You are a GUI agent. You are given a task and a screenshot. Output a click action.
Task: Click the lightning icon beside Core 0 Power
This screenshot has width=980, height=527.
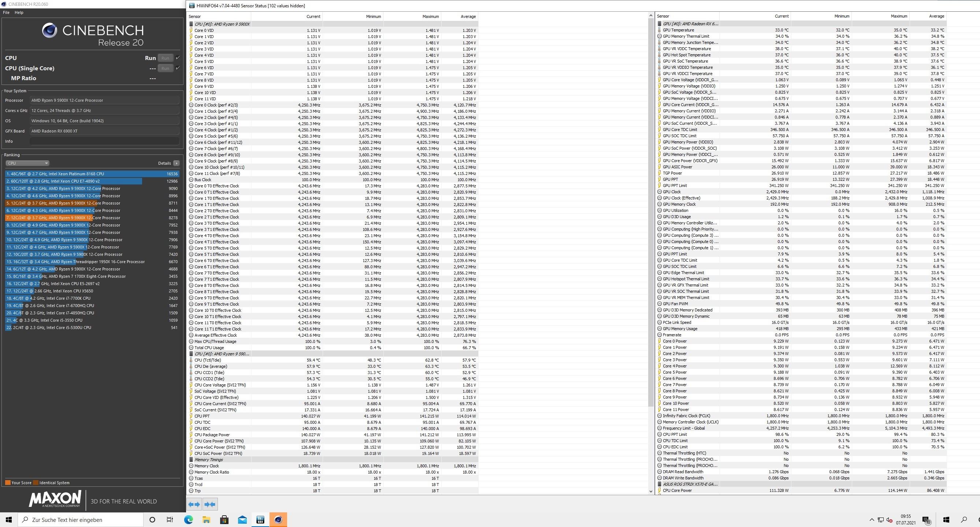point(659,341)
